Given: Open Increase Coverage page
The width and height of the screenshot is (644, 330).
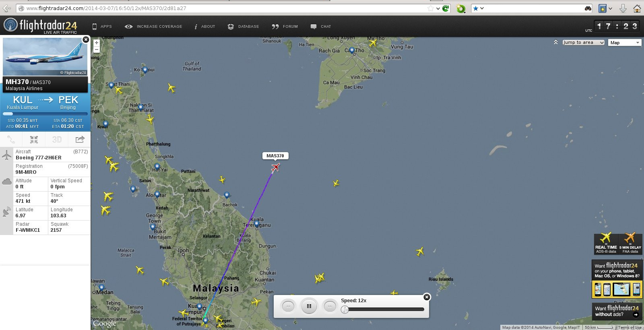Looking at the screenshot, I should (x=153, y=27).
